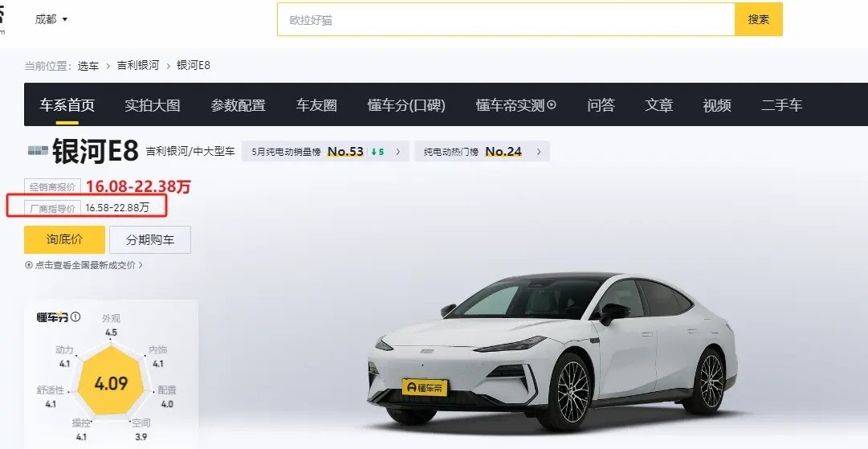This screenshot has height=449, width=868.
Task: Click the 懂车分 info circle icon
Action: (x=75, y=316)
